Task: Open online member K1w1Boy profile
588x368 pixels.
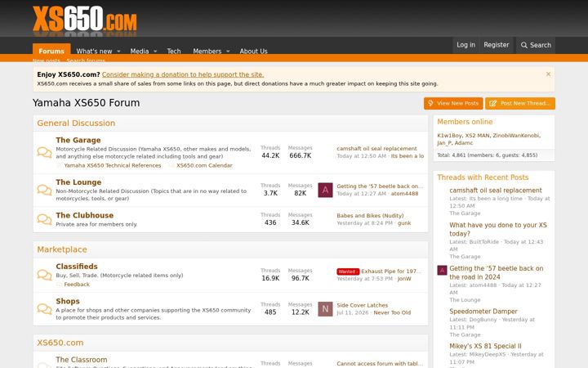Action: pyautogui.click(x=450, y=135)
